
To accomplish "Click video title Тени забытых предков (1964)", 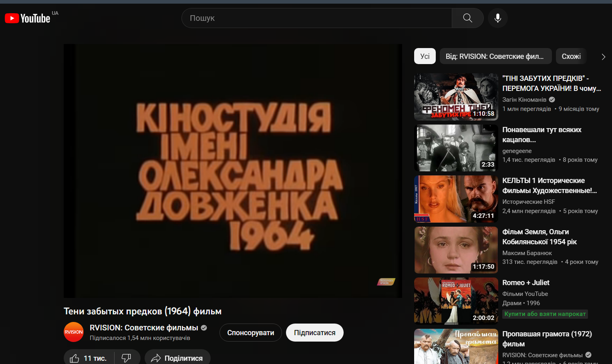I will 143,311.
